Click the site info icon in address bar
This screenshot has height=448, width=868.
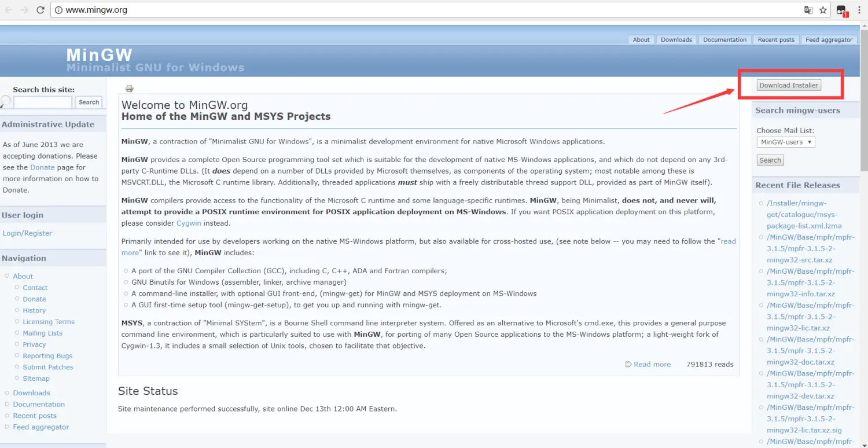click(58, 10)
